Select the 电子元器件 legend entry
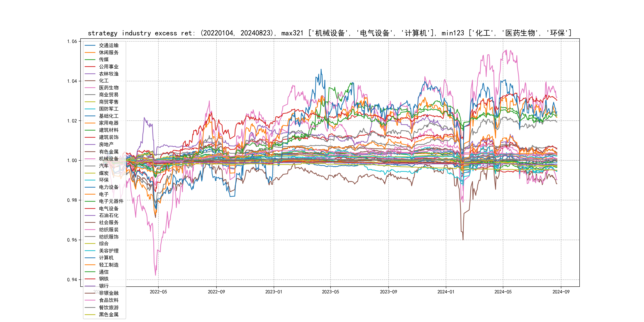This screenshot has height=322, width=644. coord(111,201)
